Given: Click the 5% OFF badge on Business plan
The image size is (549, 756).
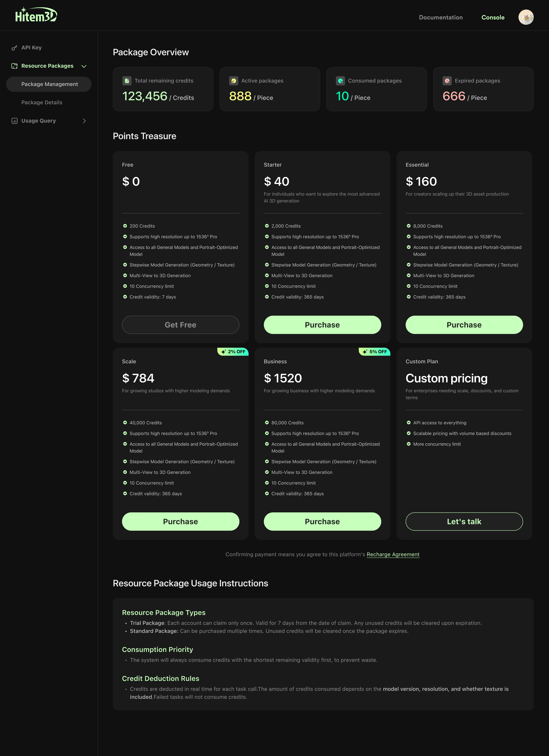Looking at the screenshot, I should (x=374, y=351).
